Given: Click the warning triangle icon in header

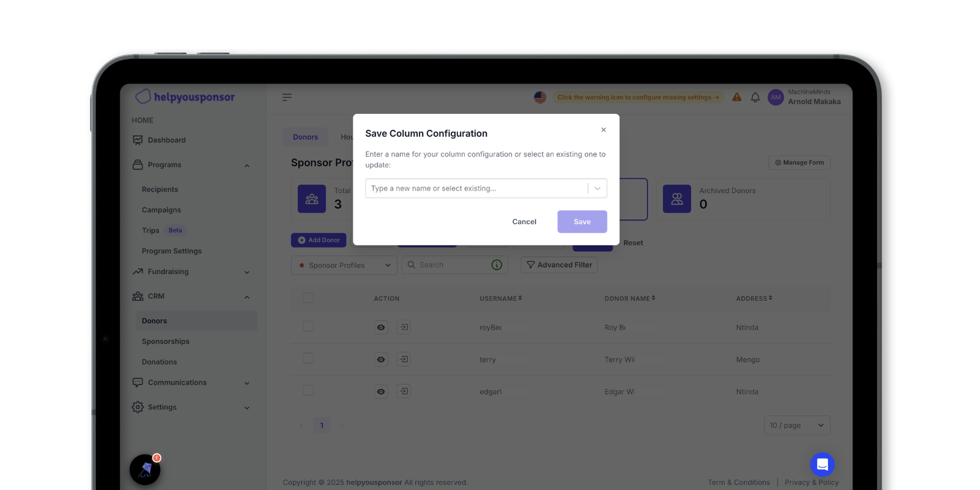Looking at the screenshot, I should (737, 97).
